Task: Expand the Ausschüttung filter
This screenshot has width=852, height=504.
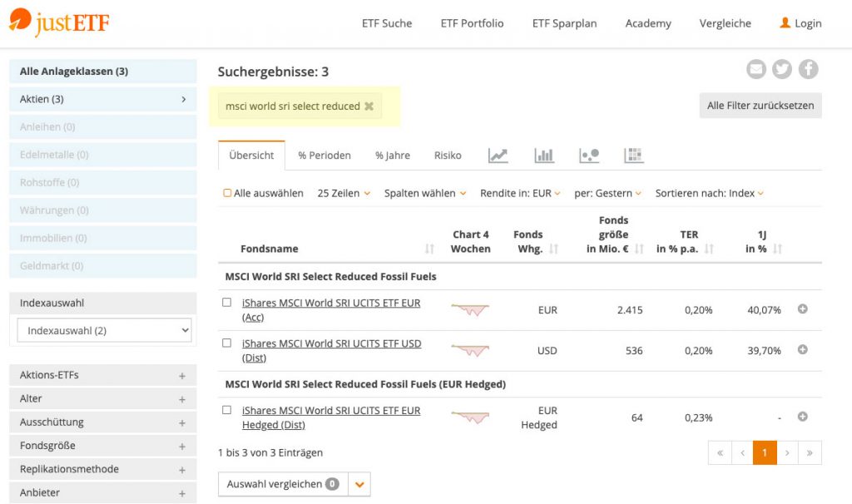Action: pos(102,422)
